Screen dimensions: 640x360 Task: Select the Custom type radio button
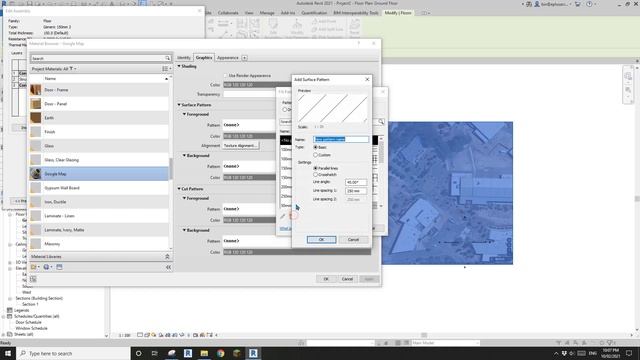316,155
